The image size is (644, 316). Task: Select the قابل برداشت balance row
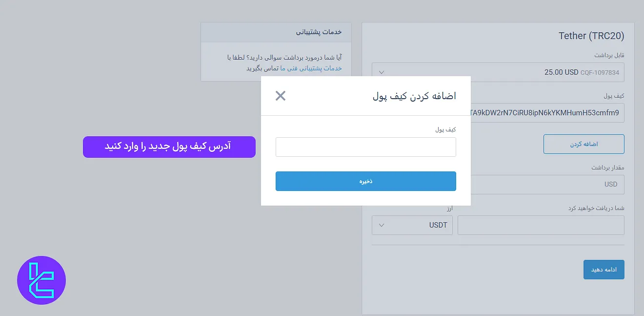click(x=610, y=55)
